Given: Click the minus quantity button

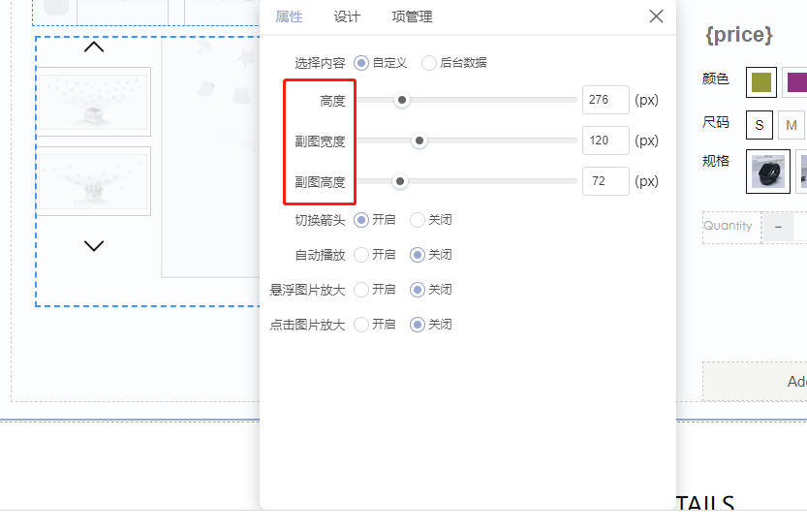Looking at the screenshot, I should [777, 227].
